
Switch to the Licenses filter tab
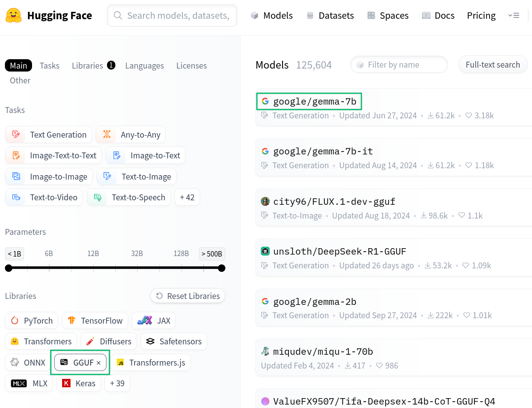[191, 66]
